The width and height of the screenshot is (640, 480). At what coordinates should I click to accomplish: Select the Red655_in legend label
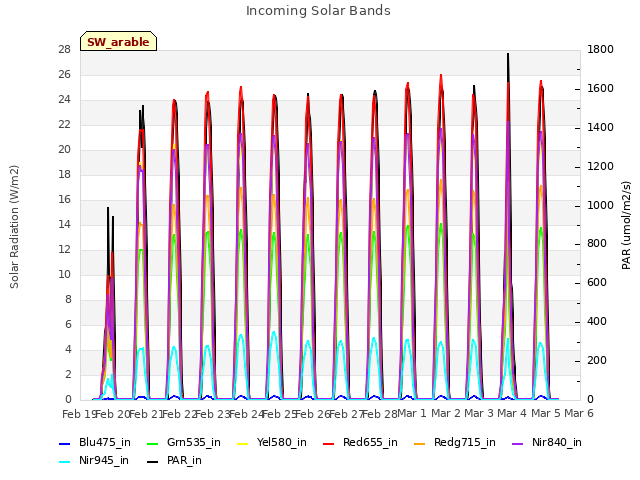pos(370,442)
